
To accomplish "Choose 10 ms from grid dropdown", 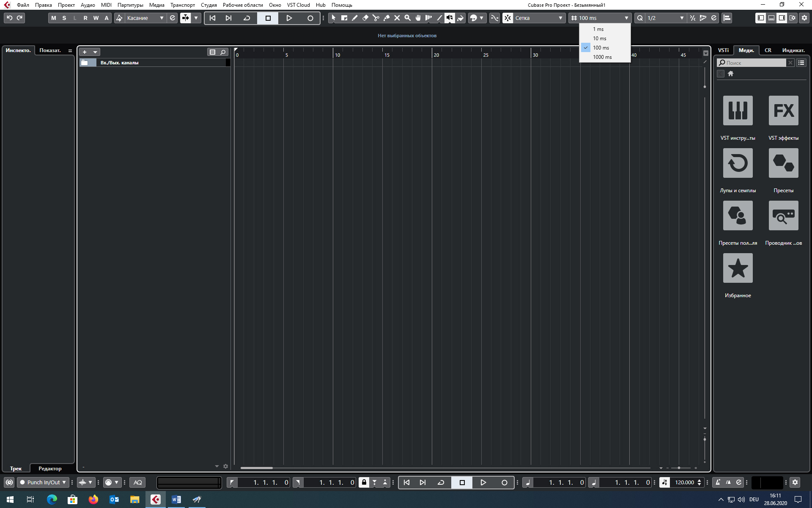I will pyautogui.click(x=599, y=39).
